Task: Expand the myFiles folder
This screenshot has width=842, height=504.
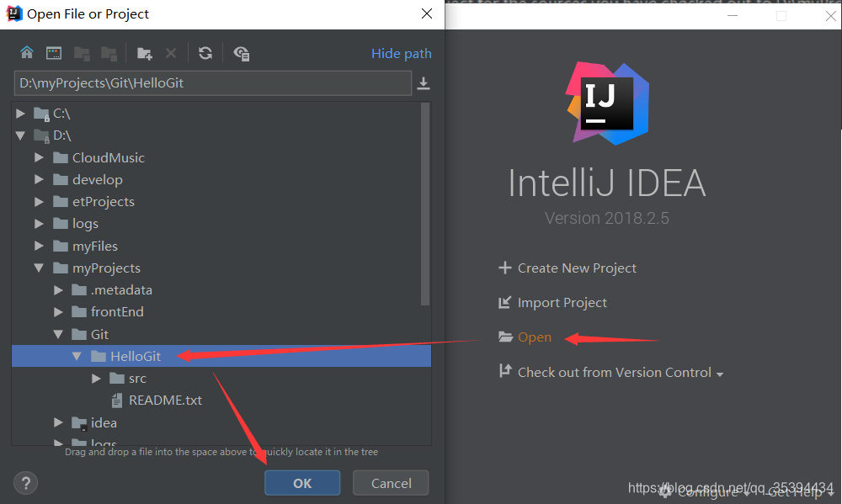Action: click(x=39, y=246)
